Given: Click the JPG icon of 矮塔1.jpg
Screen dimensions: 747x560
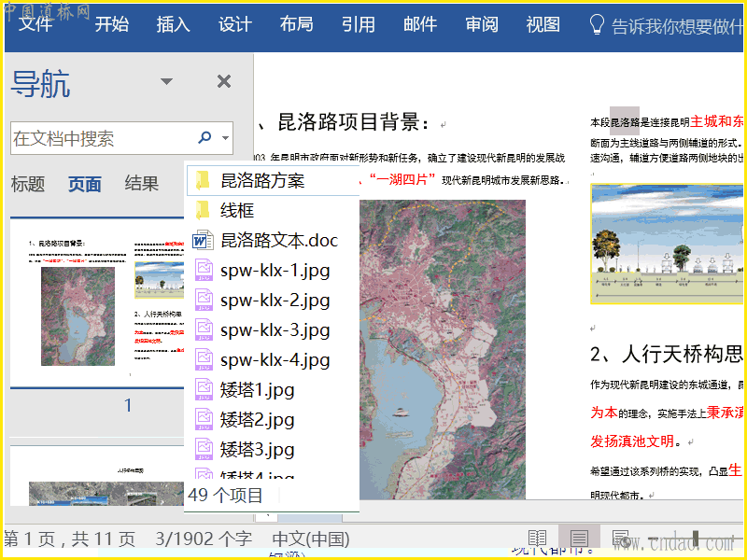Looking at the screenshot, I should tap(204, 389).
